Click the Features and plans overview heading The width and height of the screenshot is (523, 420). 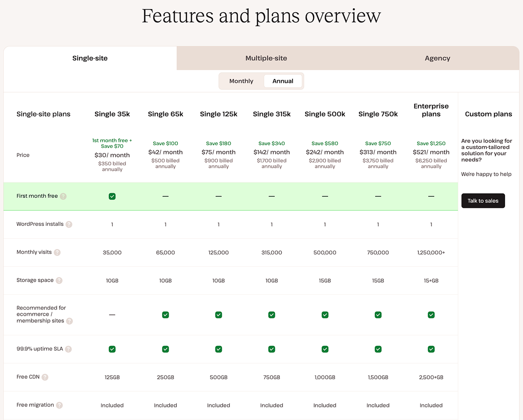pyautogui.click(x=261, y=16)
